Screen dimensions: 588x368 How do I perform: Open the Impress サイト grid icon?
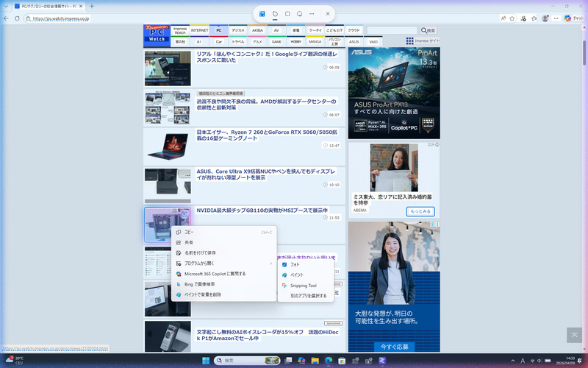tap(410, 40)
